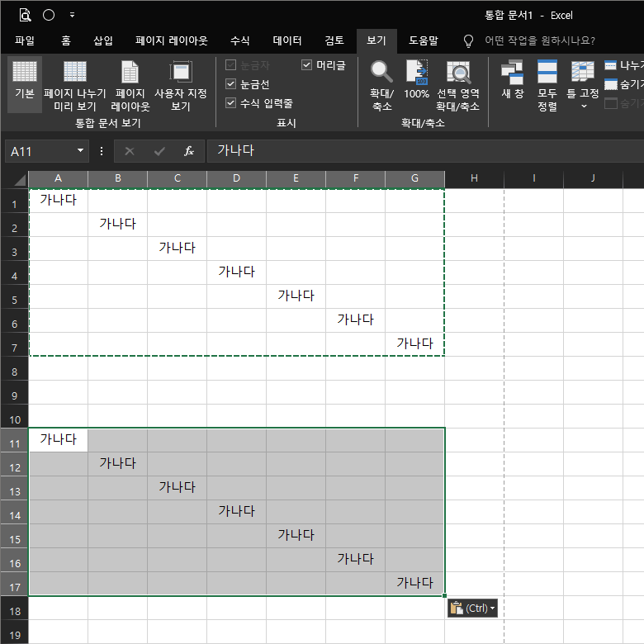
Task: Click cell D14 containing 가나다
Action: pos(236,512)
